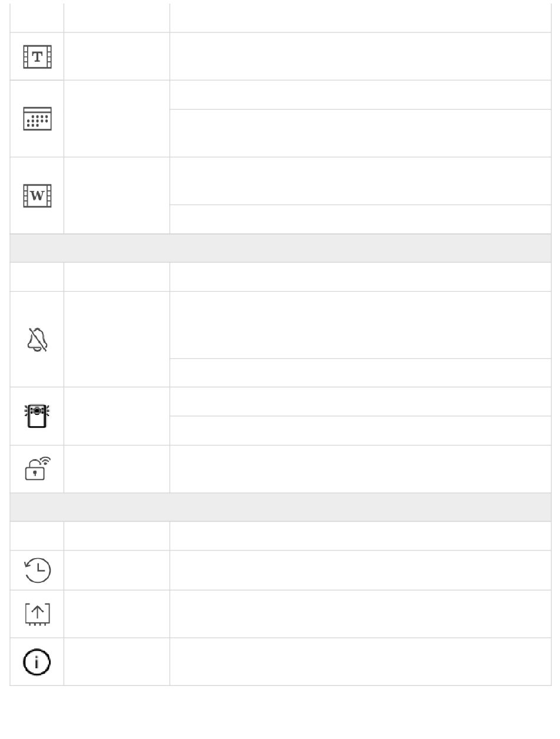Click the ringing door station icon
Image resolution: width=560 pixels, height=739 pixels.
click(37, 416)
